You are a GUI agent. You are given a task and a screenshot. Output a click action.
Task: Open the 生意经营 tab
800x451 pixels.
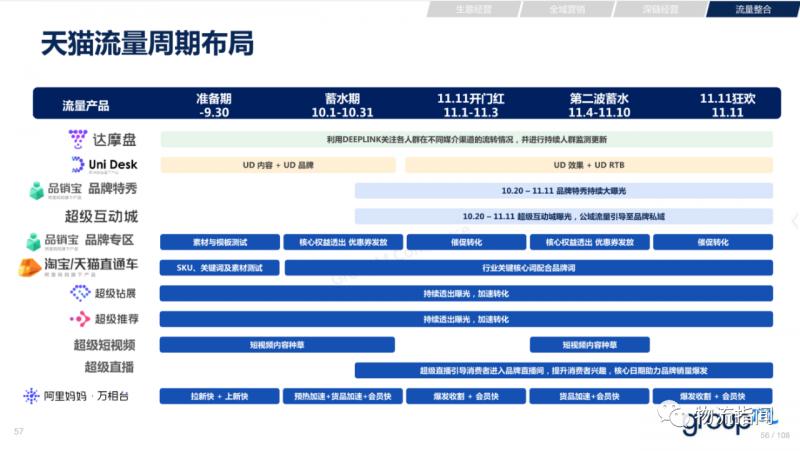pyautogui.click(x=472, y=9)
